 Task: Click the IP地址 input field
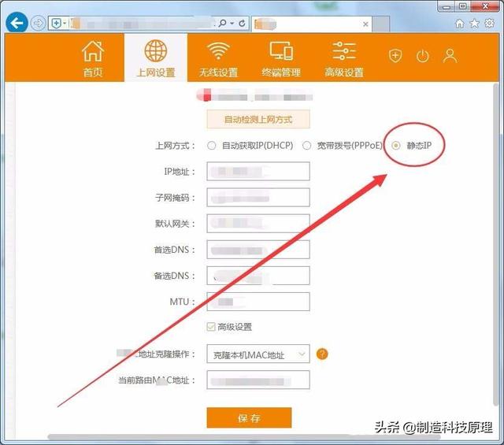point(258,172)
